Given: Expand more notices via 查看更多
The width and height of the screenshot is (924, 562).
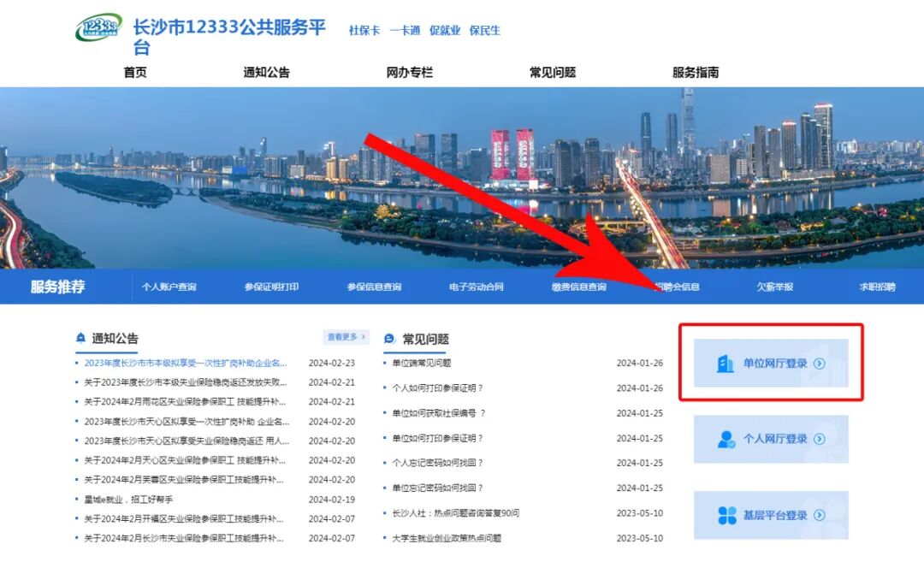Looking at the screenshot, I should 342,337.
